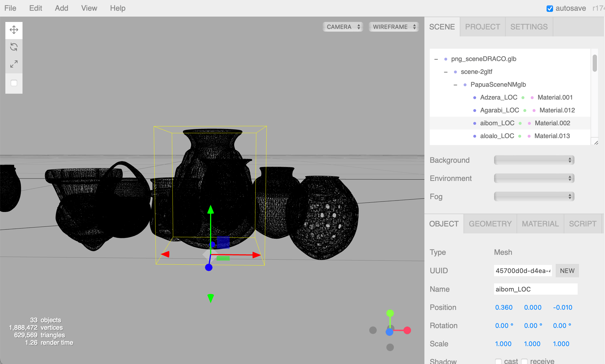Switch to the SETTINGS tab
The image size is (605, 364).
[x=529, y=27]
